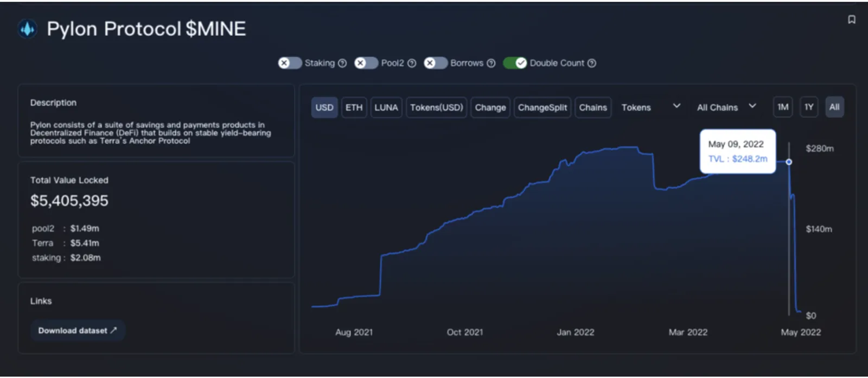This screenshot has height=378, width=868.
Task: Click the Oct 2021 axis label
Action: click(x=465, y=332)
